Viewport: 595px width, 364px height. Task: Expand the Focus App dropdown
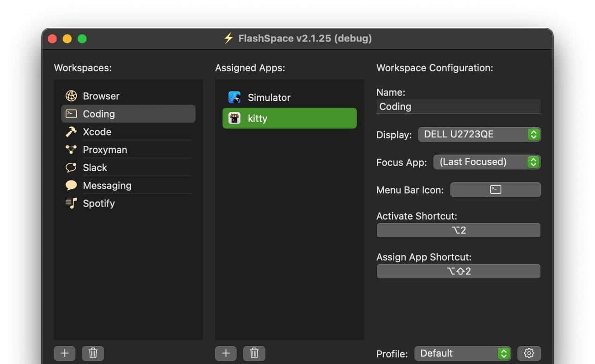coord(487,162)
